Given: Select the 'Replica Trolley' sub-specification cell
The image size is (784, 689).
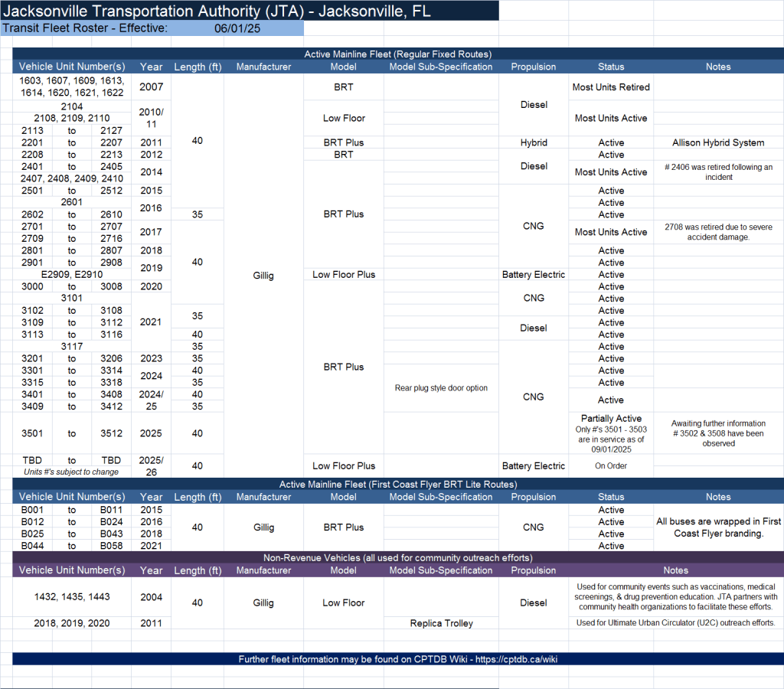Looking at the screenshot, I should coord(440,623).
